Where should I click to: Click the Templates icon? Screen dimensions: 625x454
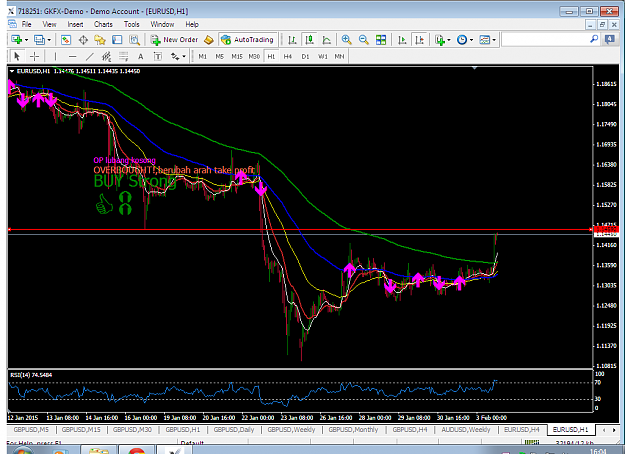pos(485,39)
